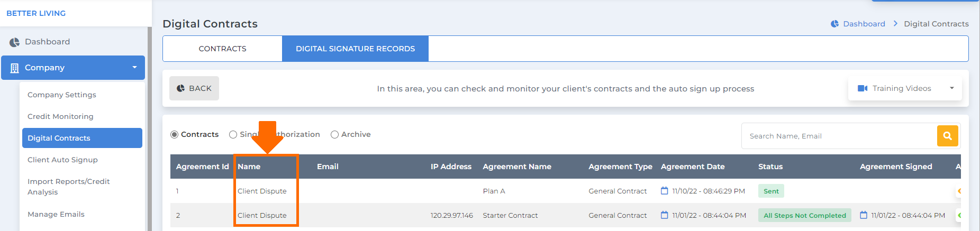Click the IP Address column header

(451, 167)
